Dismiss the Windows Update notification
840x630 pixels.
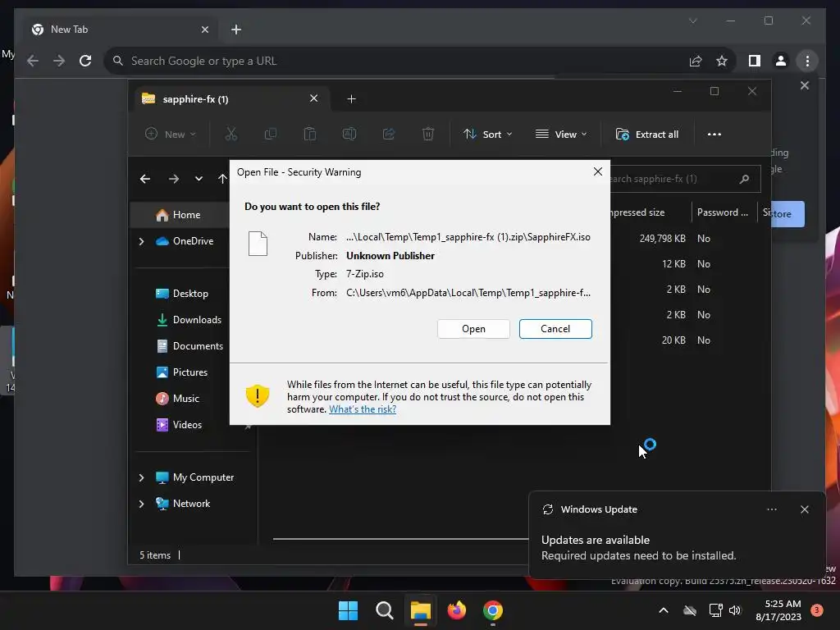pyautogui.click(x=805, y=509)
